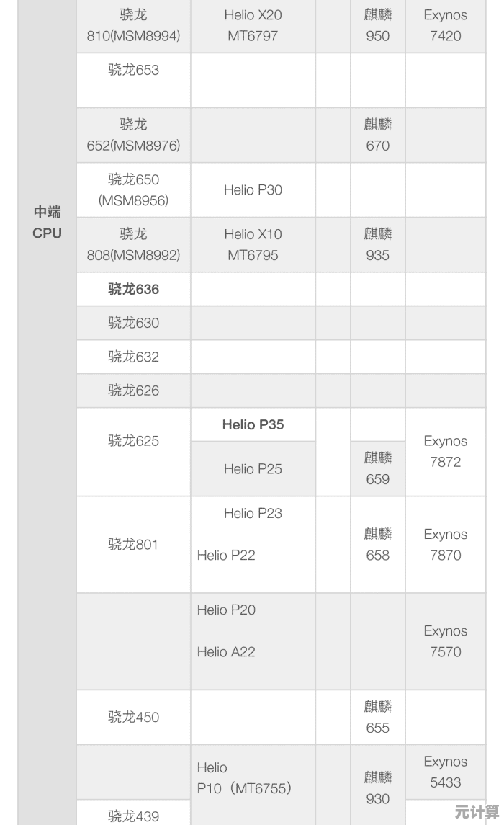Select the 骁龙632 cell

[x=133, y=357]
